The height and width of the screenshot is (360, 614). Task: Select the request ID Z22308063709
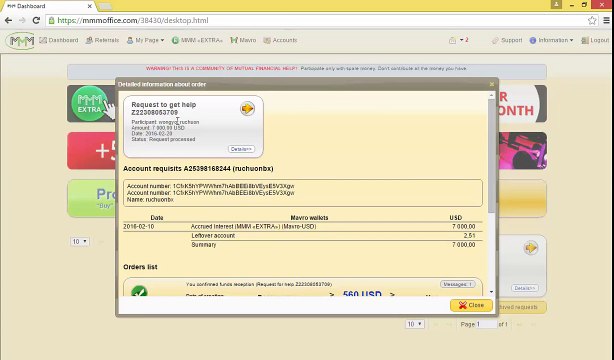pyautogui.click(x=154, y=112)
